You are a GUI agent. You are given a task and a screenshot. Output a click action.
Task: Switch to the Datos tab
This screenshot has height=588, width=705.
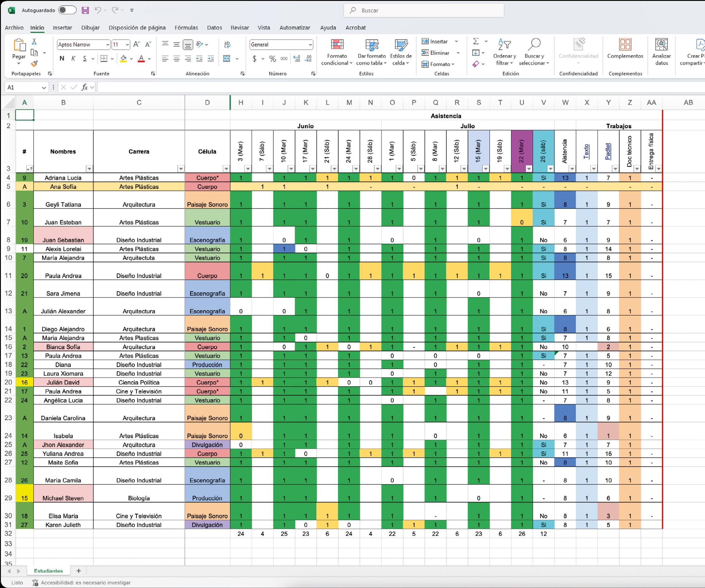click(214, 27)
